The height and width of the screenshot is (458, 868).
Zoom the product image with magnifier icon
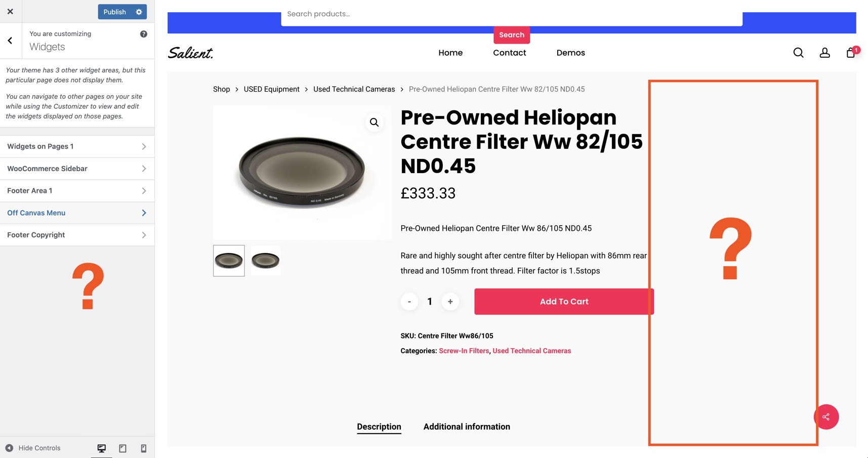(374, 122)
